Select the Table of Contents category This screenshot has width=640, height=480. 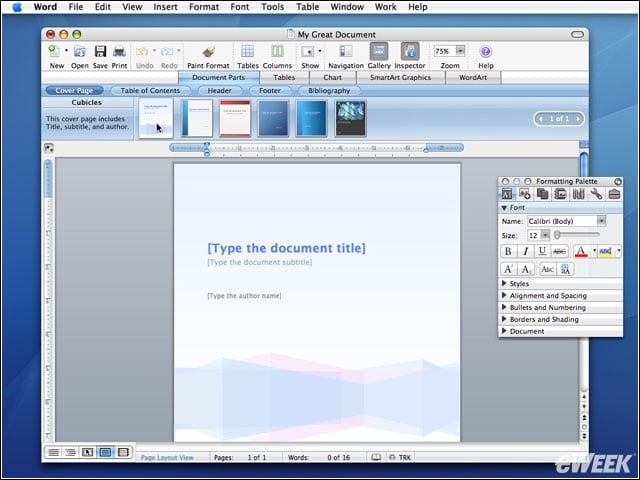tap(150, 90)
